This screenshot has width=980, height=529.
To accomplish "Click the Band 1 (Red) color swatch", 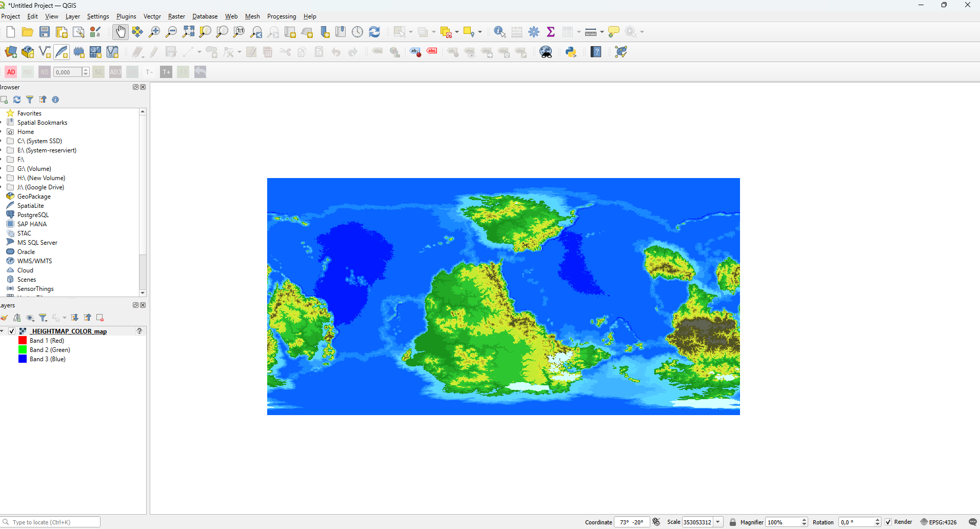I will [x=23, y=341].
